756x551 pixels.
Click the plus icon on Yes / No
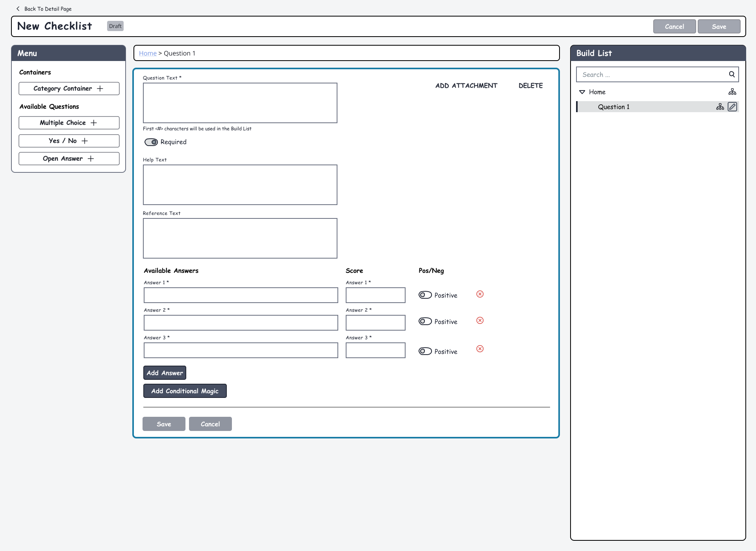coord(85,141)
